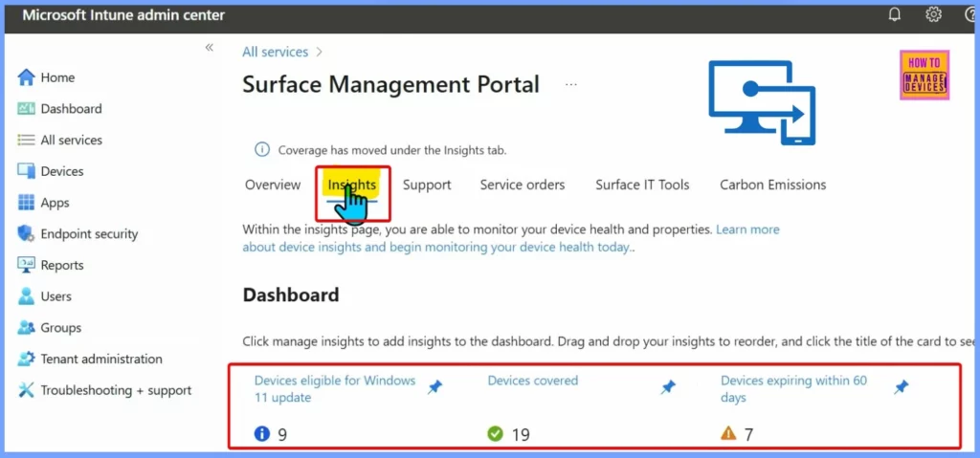The height and width of the screenshot is (458, 980).
Task: Click the Dashboard section heading
Action: [291, 294]
